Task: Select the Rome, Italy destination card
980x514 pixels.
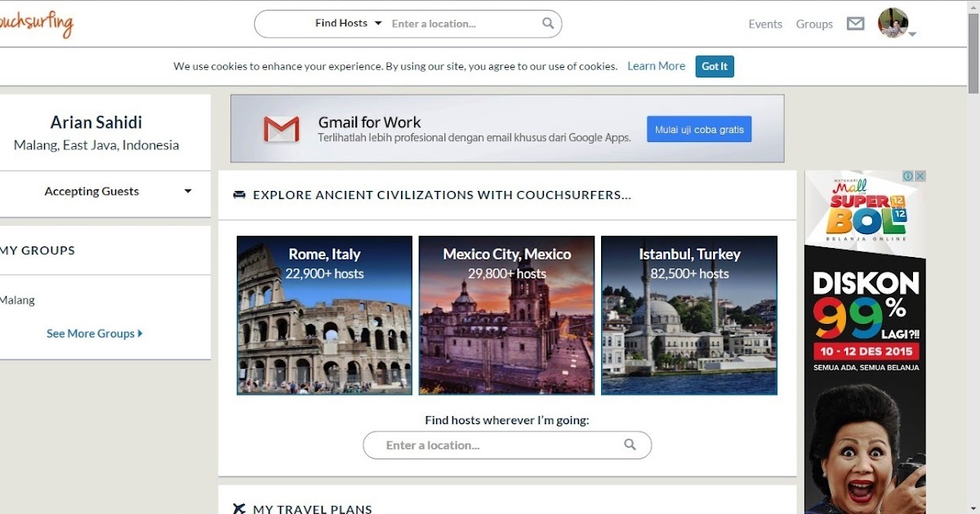Action: click(x=324, y=315)
